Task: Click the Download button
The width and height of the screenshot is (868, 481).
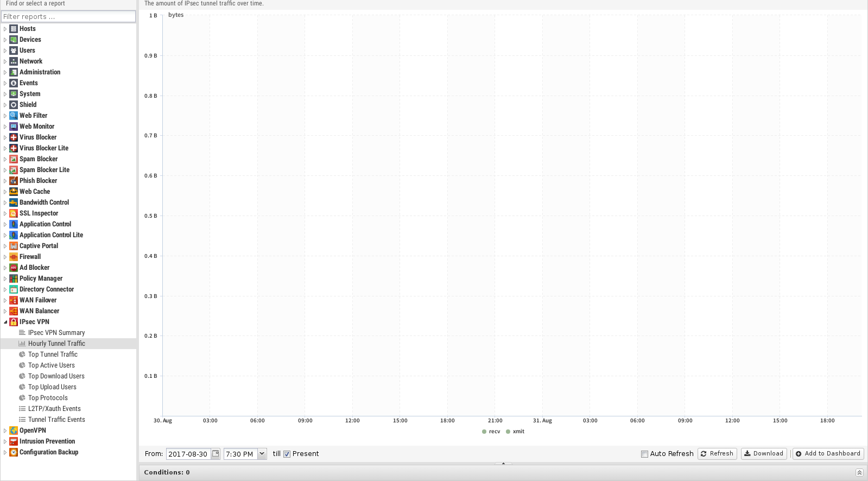Action: (764, 454)
